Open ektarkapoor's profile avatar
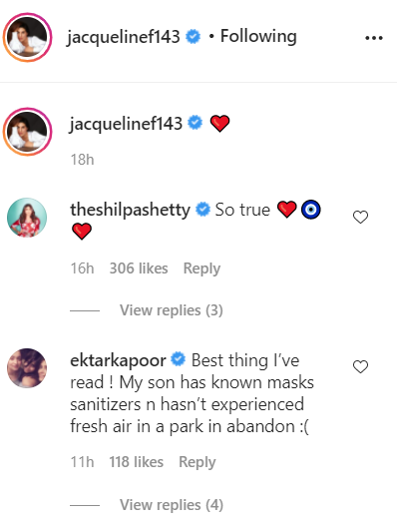397x532 pixels. click(27, 367)
